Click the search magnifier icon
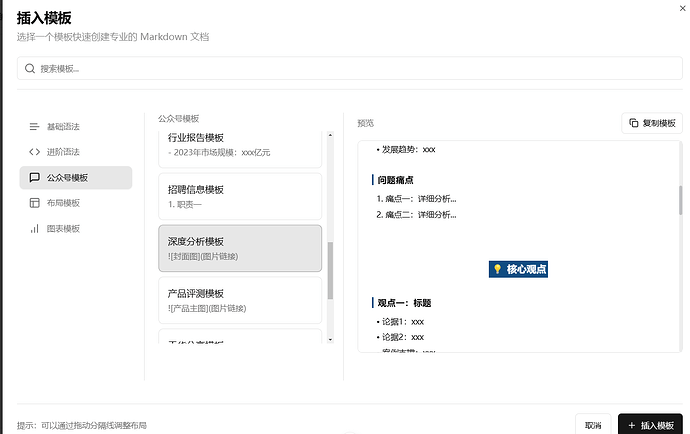 tap(30, 69)
